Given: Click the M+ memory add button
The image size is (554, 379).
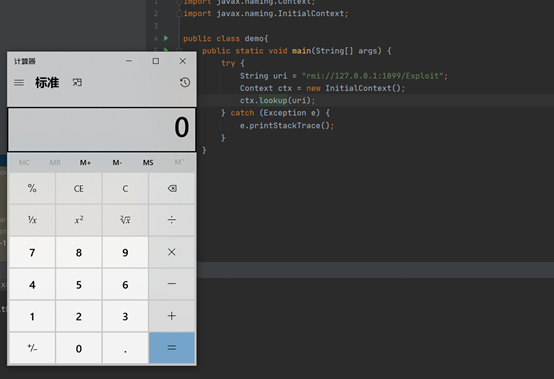Looking at the screenshot, I should coord(85,162).
